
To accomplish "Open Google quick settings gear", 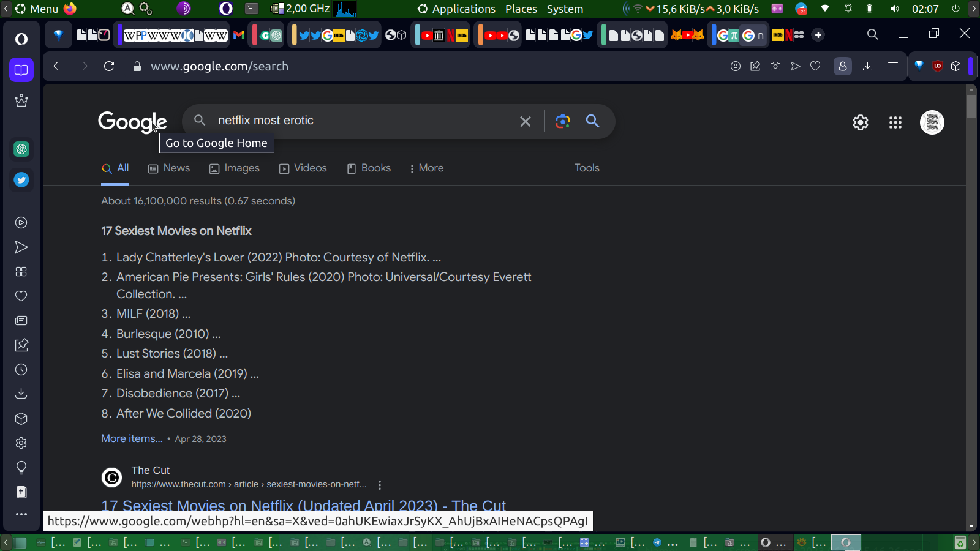I will pos(861,122).
